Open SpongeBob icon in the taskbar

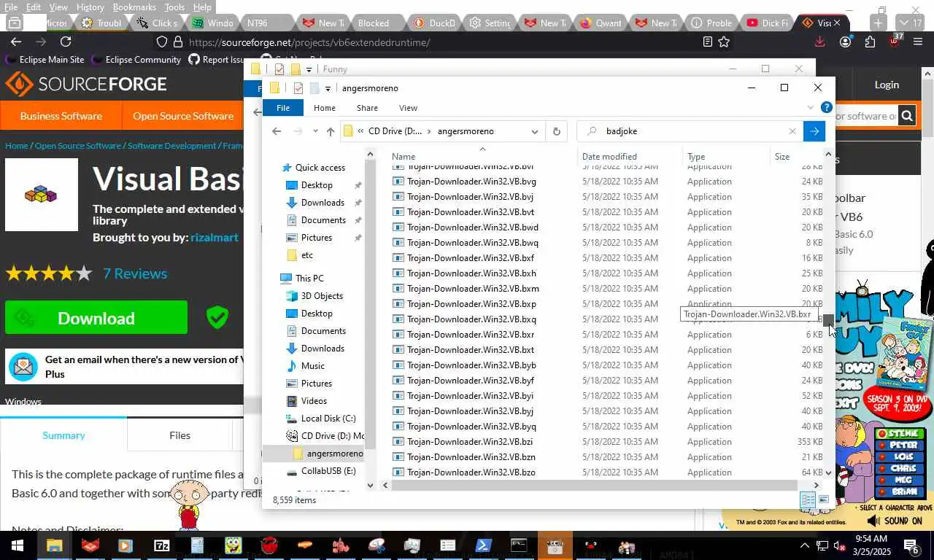233,545
